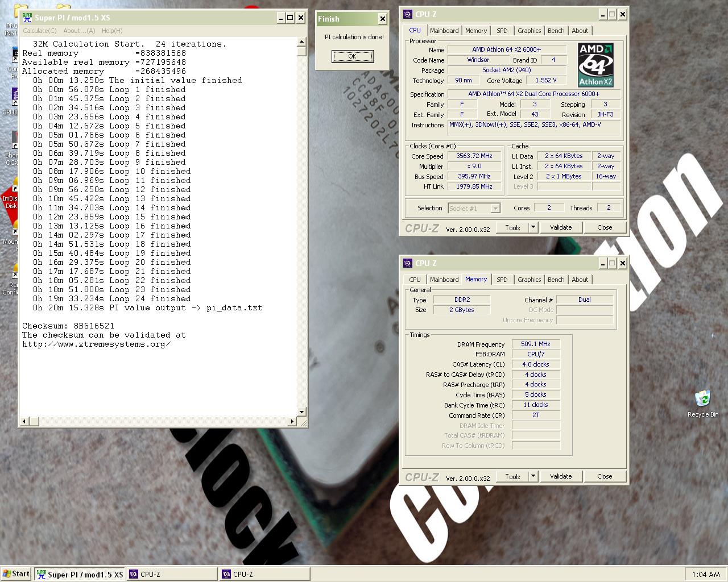Click Super PI horizontal scrollbar left arrow
Image resolution: width=728 pixels, height=582 pixels.
(24, 421)
